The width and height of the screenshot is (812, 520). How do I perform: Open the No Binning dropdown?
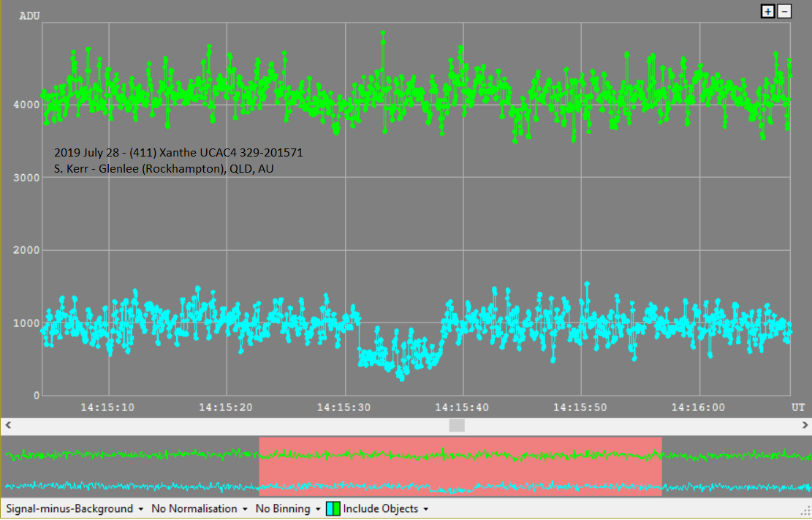288,508
